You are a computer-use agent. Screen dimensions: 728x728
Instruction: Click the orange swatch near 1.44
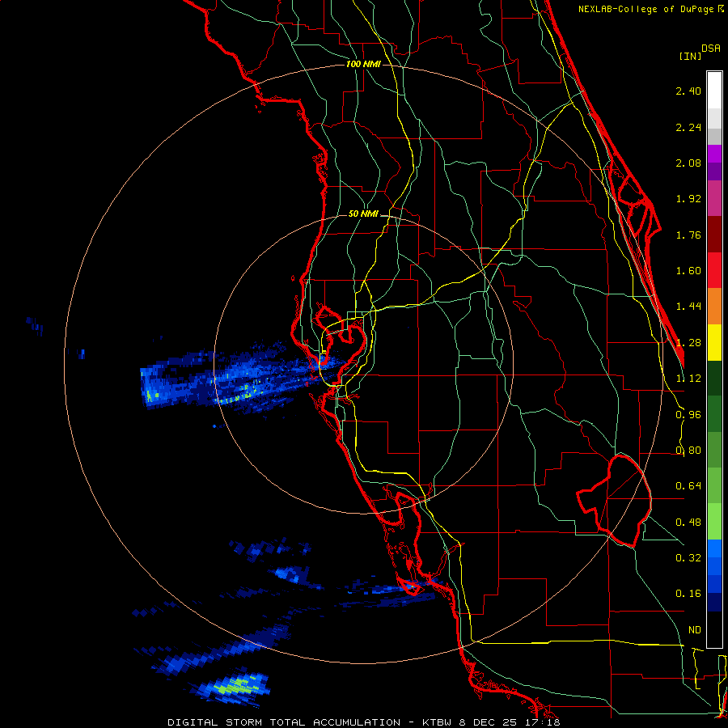pyautogui.click(x=714, y=307)
